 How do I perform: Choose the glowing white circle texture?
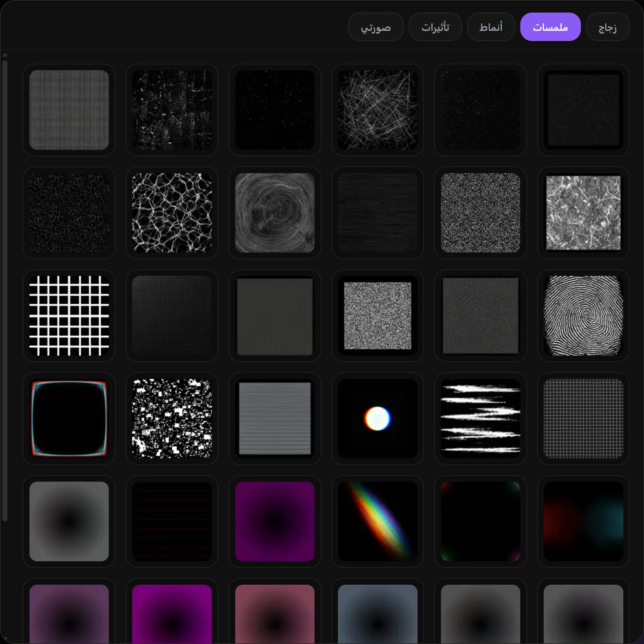378,419
